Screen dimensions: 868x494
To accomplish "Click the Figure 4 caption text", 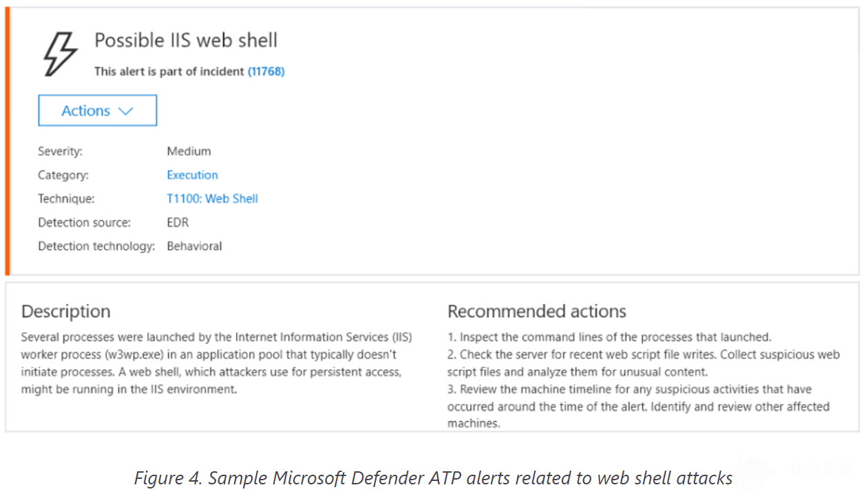I will click(433, 477).
